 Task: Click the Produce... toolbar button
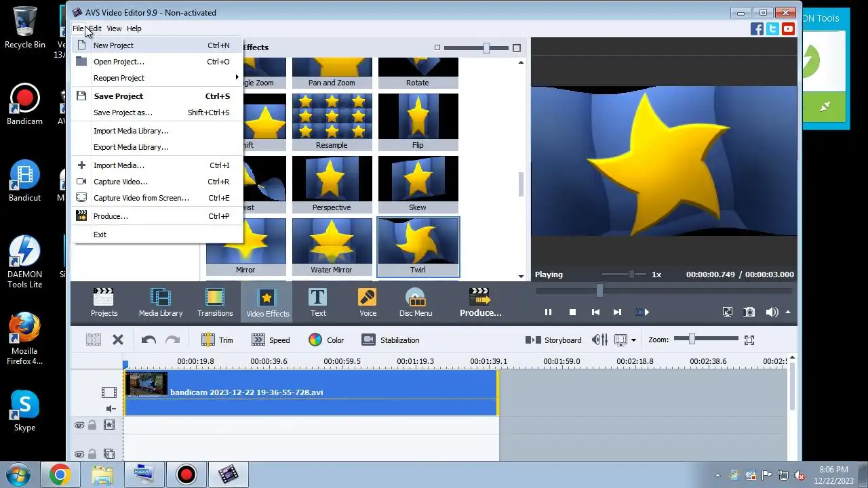480,302
